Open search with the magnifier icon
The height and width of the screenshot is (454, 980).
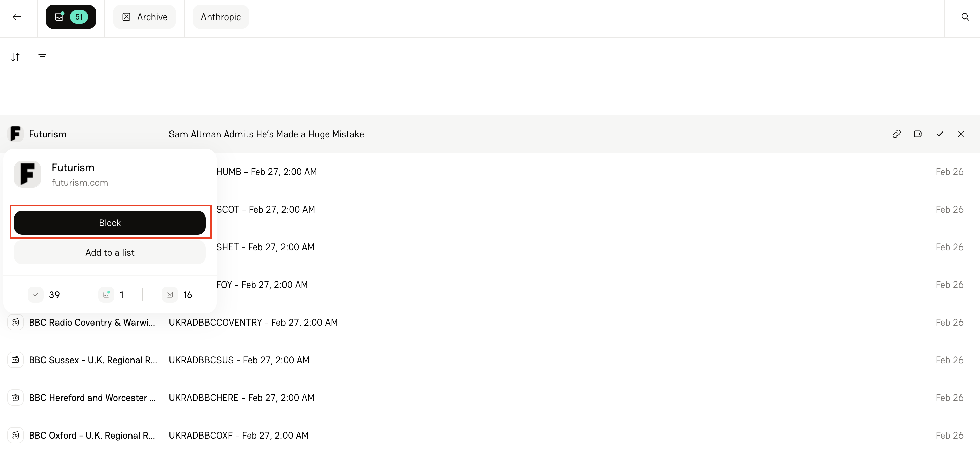pyautogui.click(x=965, y=17)
